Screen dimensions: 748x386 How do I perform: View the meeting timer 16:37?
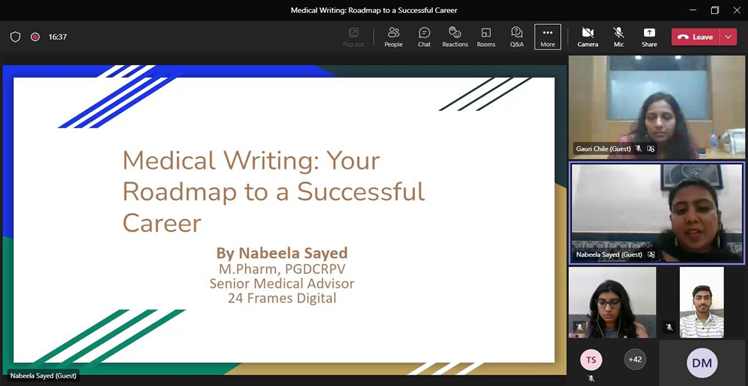tap(58, 37)
